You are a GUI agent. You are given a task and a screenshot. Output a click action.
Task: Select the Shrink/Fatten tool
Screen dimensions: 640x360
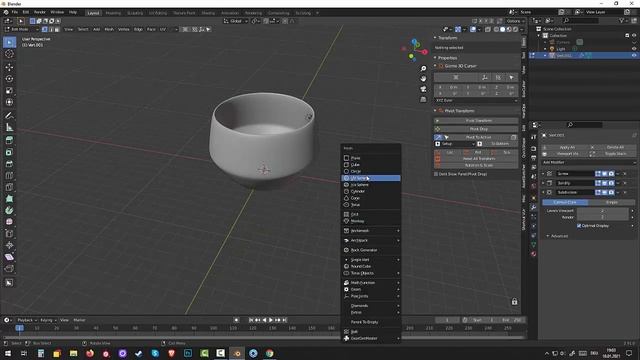[9, 245]
